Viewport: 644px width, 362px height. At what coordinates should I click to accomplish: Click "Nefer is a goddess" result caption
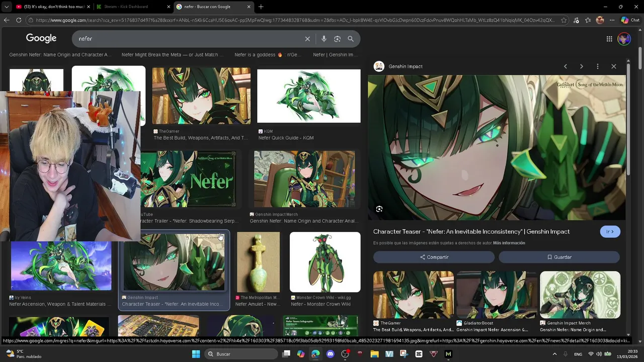coord(268,55)
